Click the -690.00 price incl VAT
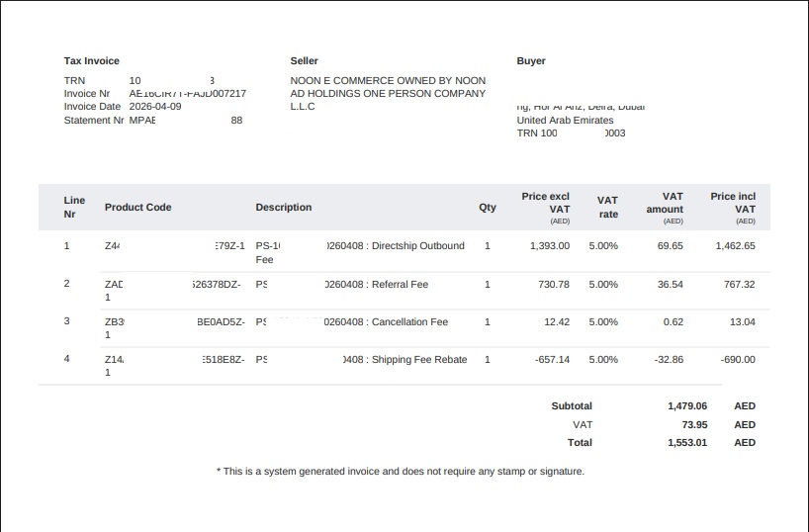809x532 pixels. pyautogui.click(x=738, y=360)
